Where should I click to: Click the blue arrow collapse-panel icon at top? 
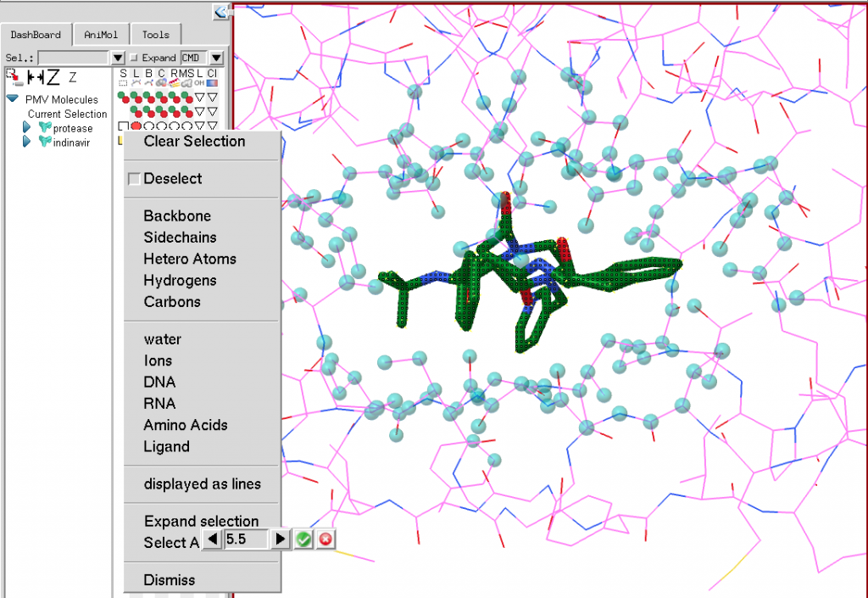click(220, 12)
